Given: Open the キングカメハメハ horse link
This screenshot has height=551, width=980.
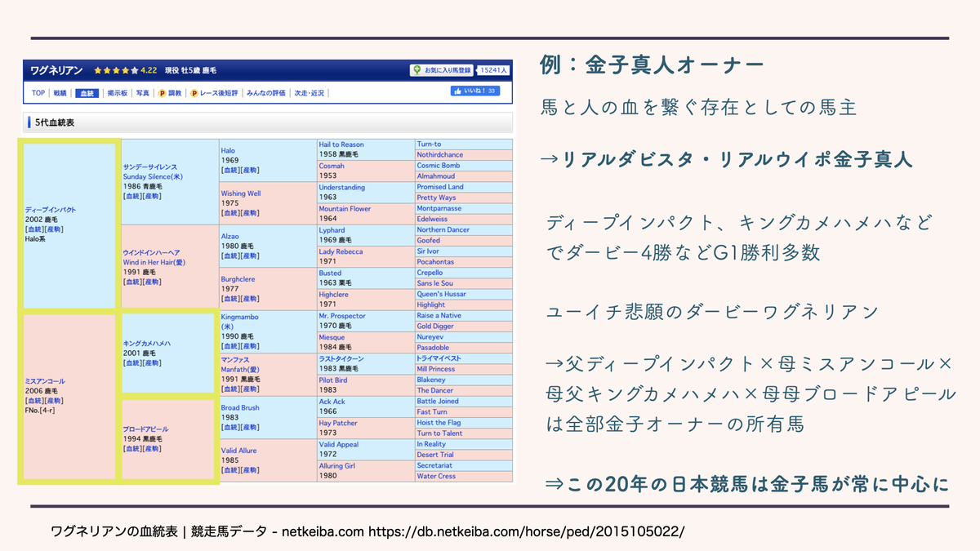Looking at the screenshot, I should tap(147, 344).
